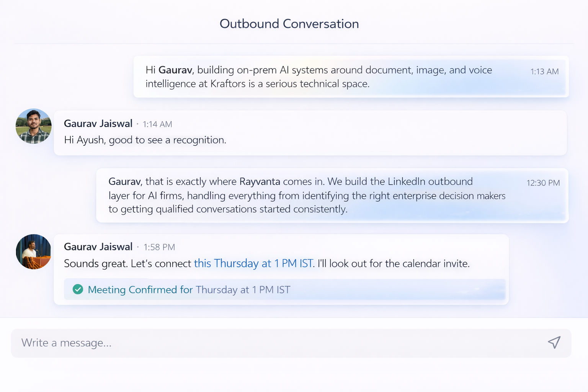Open Gaurav Jaiswal's first profile picture
This screenshot has width=588, height=392.
[x=33, y=126]
